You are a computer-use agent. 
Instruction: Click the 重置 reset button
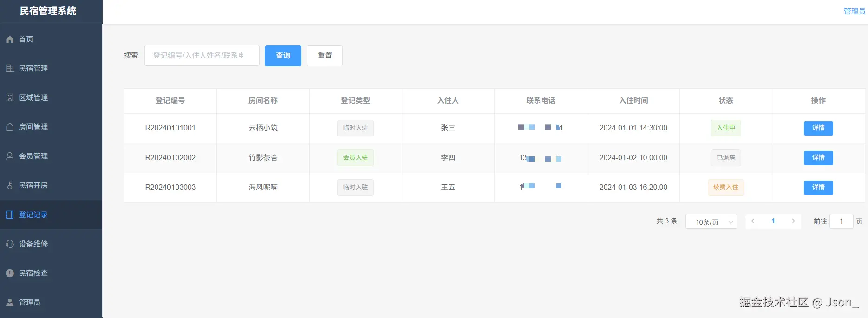325,56
